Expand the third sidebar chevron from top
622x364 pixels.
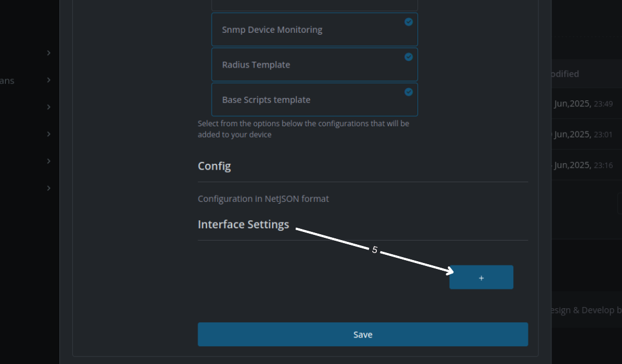pos(48,107)
